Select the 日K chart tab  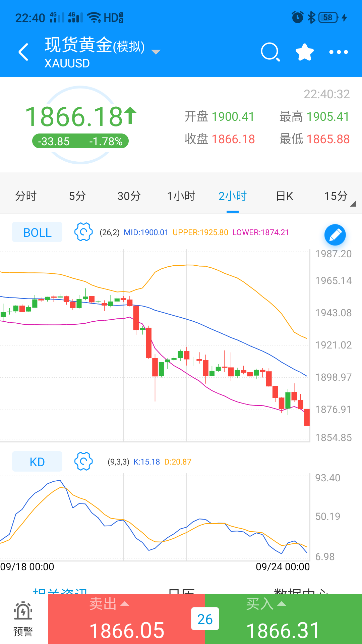click(285, 196)
